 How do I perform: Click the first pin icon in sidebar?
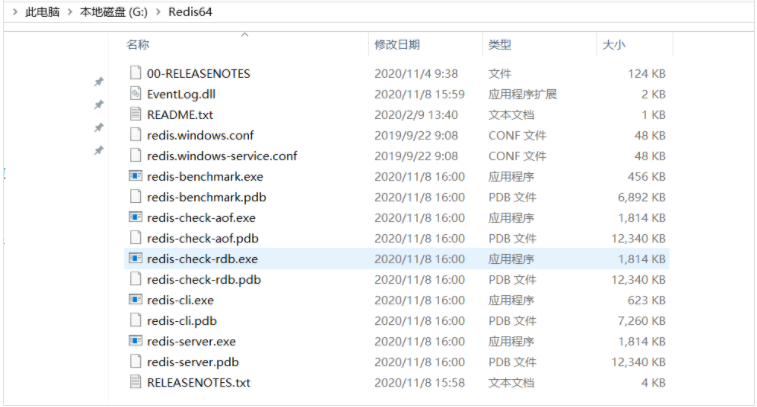(x=98, y=82)
